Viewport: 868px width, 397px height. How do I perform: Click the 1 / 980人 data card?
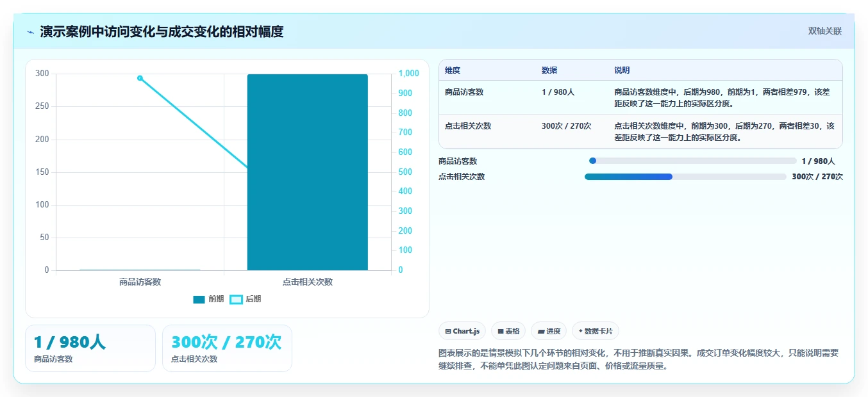pyautogui.click(x=90, y=348)
